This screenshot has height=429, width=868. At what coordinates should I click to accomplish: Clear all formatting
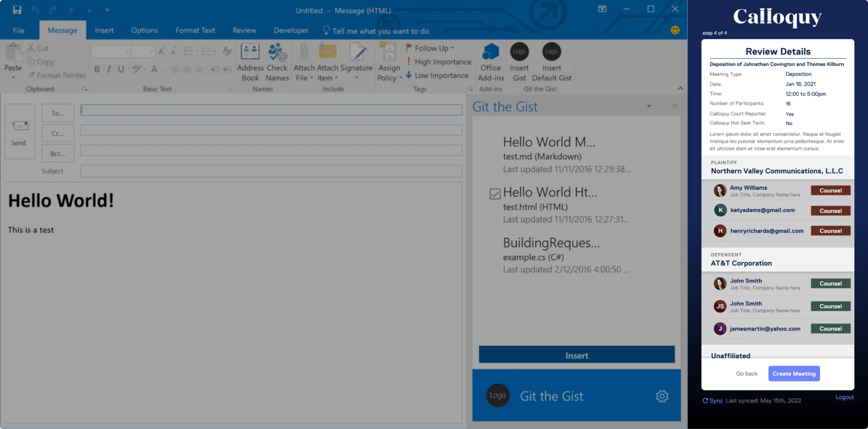tap(227, 52)
